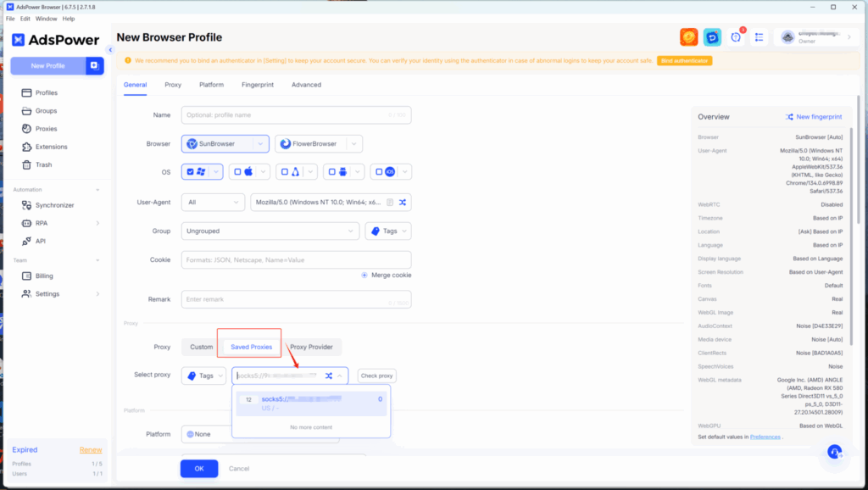Open Profiles in the sidebar

click(46, 93)
